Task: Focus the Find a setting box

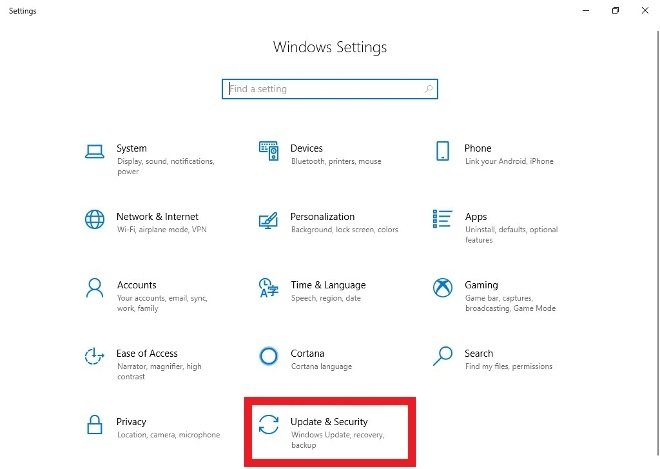Action: coord(330,89)
